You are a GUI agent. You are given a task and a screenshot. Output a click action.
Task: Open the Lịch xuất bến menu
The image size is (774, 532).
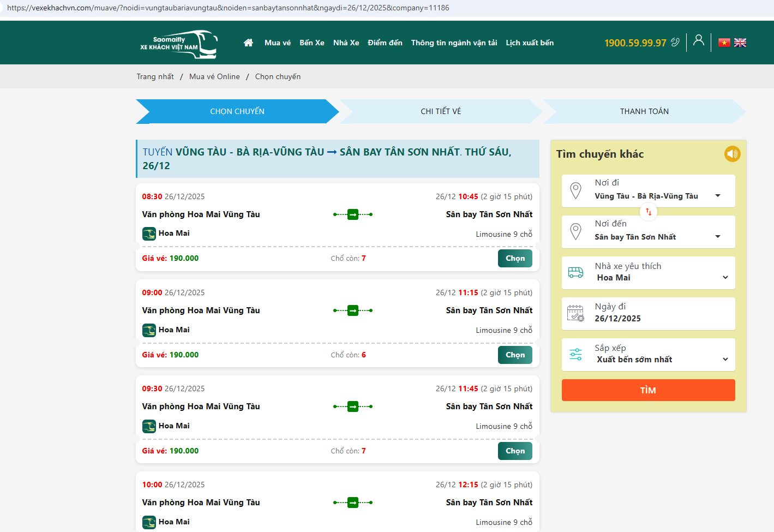[x=529, y=43]
